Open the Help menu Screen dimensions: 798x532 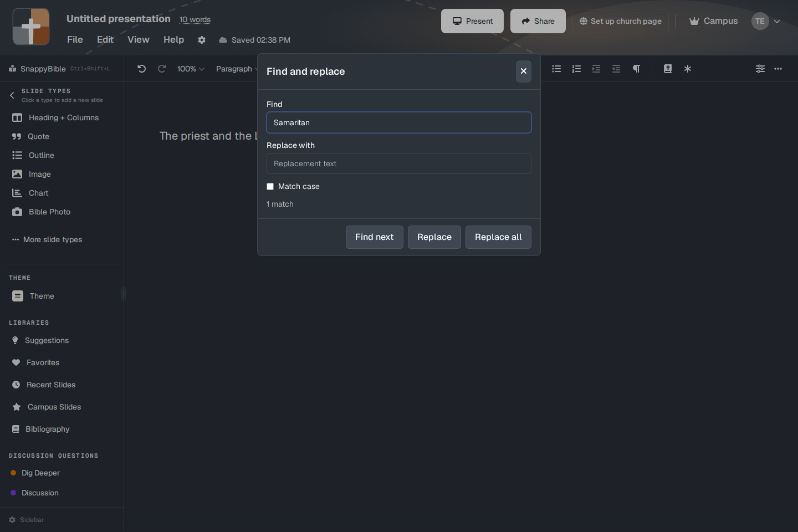tap(173, 40)
